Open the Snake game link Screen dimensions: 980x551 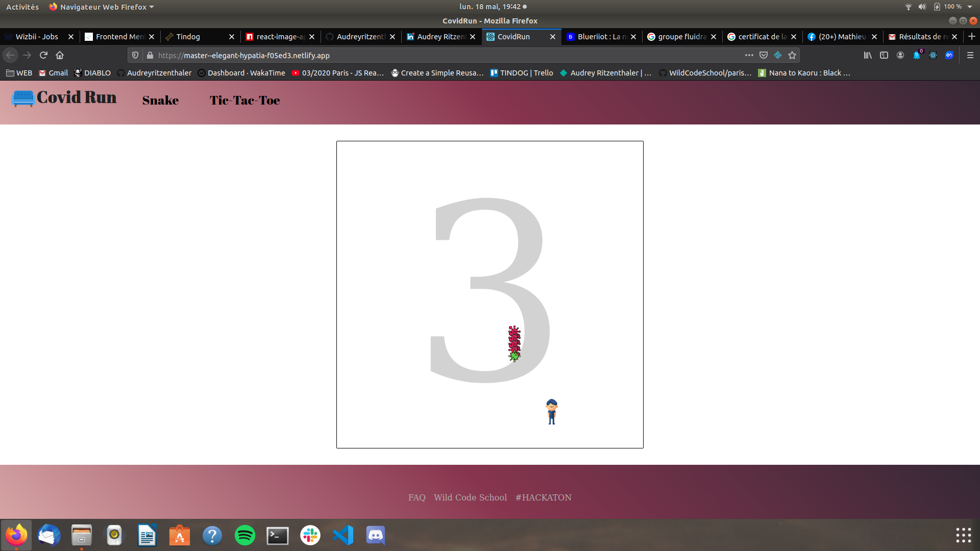pos(160,101)
